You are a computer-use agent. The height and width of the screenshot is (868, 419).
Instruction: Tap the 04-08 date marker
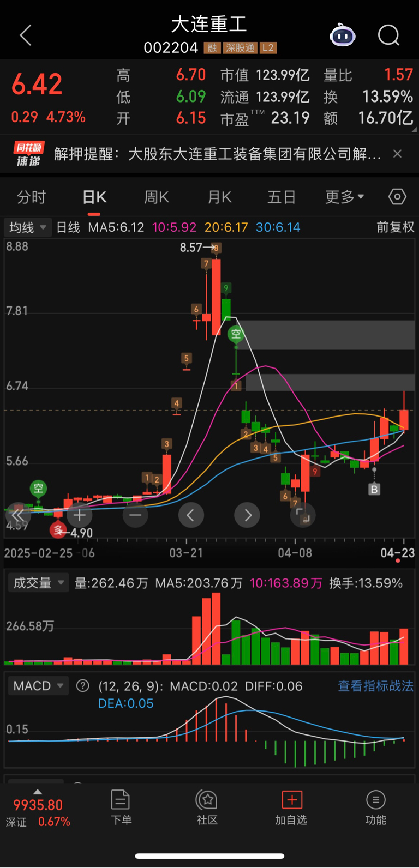[x=295, y=553]
